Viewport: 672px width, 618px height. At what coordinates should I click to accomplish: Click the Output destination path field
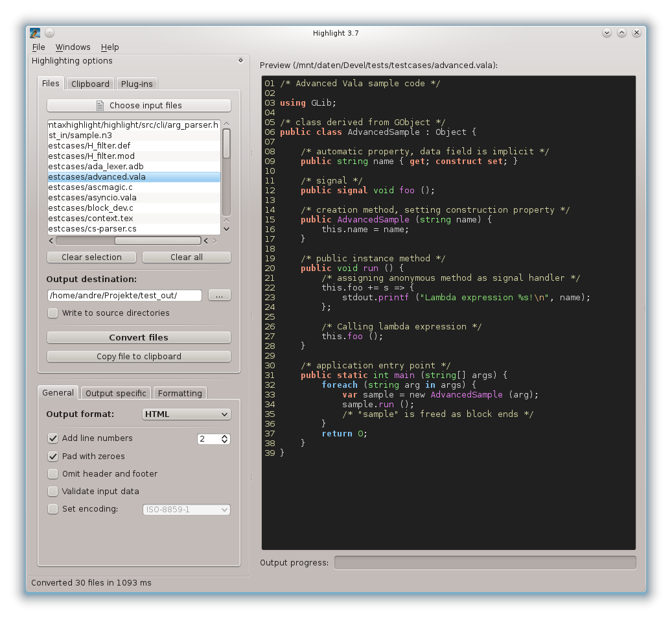[x=124, y=296]
